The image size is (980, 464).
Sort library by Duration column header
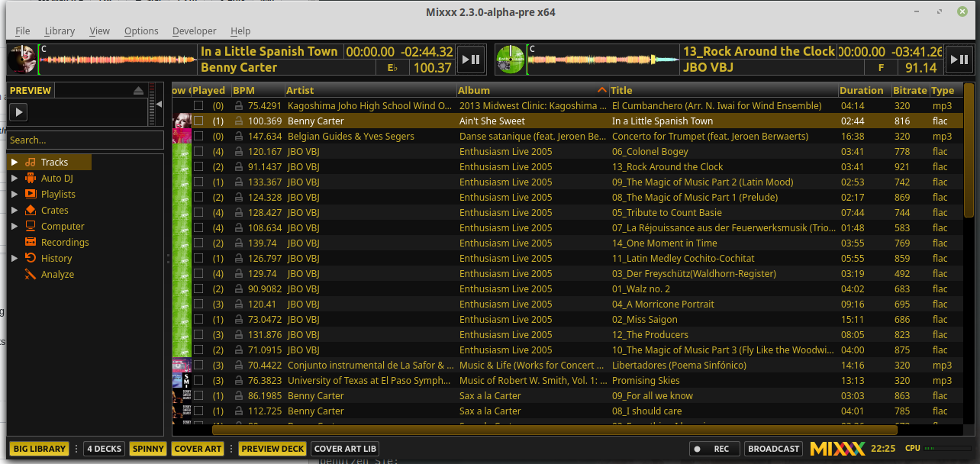coord(865,90)
